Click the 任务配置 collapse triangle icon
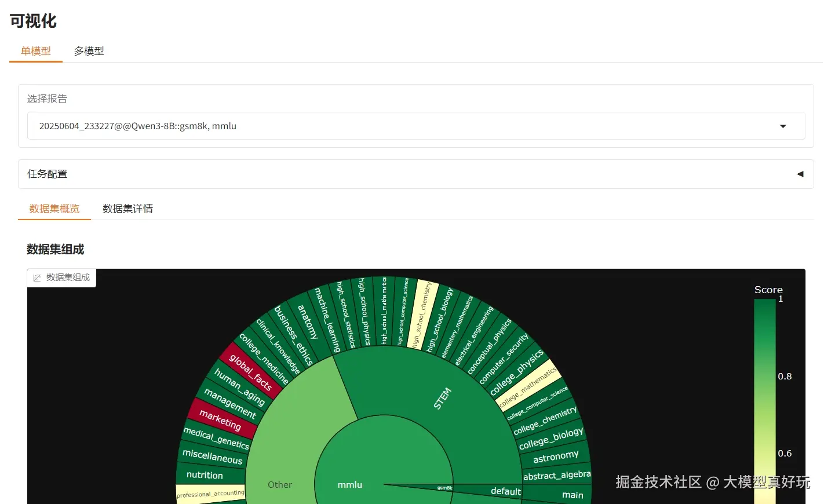The height and width of the screenshot is (504, 824). tap(800, 174)
